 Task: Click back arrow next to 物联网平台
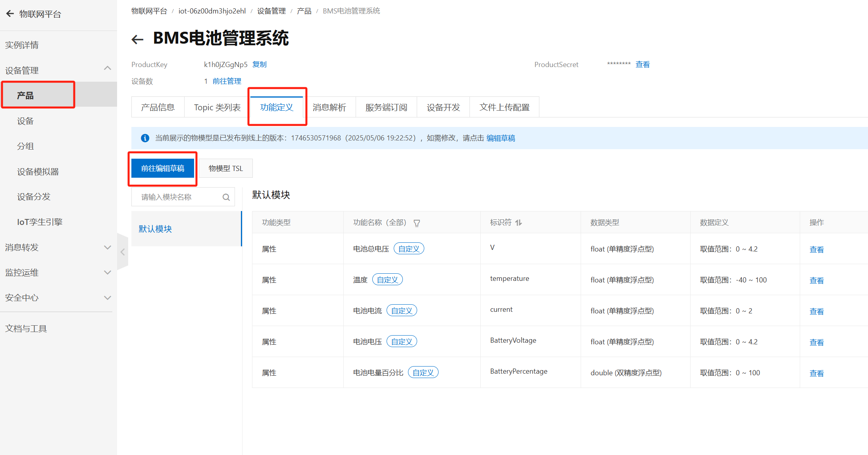pyautogui.click(x=10, y=14)
